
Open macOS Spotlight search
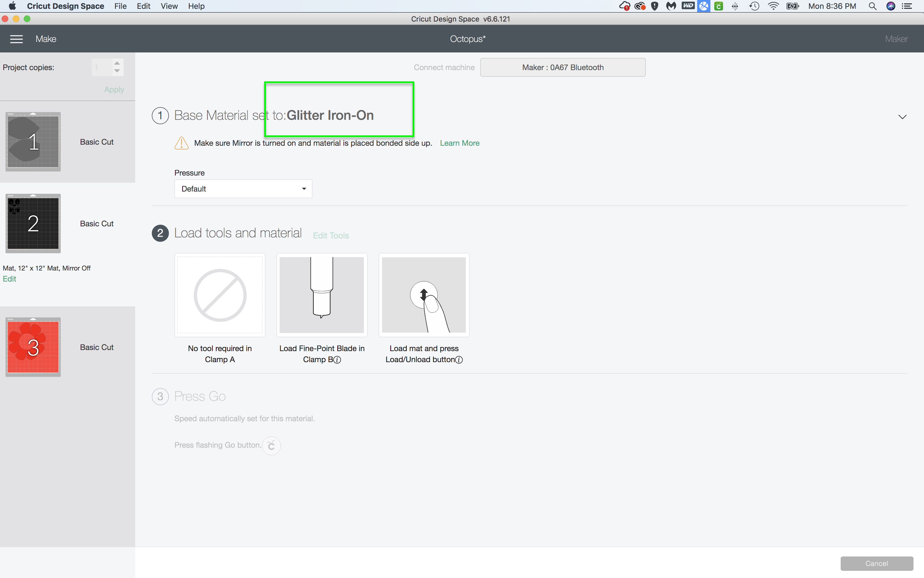[872, 6]
